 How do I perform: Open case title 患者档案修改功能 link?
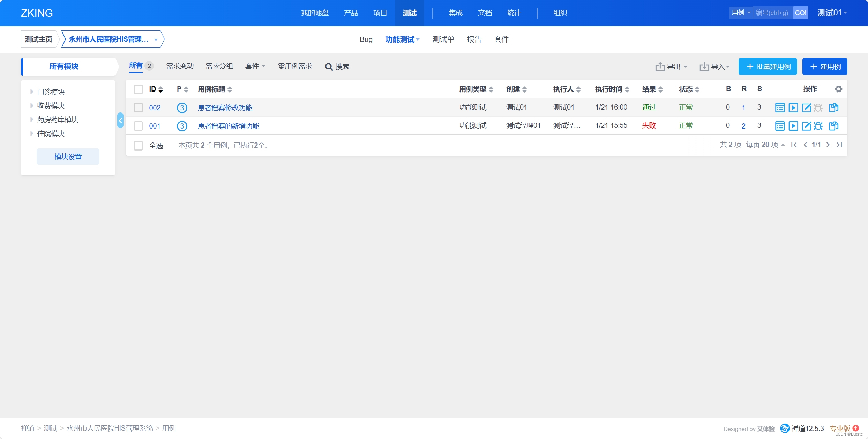[225, 108]
